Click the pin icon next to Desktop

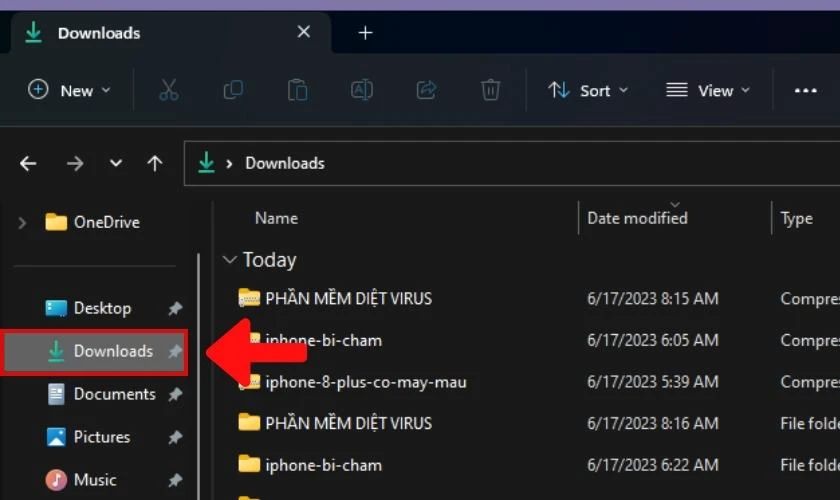click(175, 308)
